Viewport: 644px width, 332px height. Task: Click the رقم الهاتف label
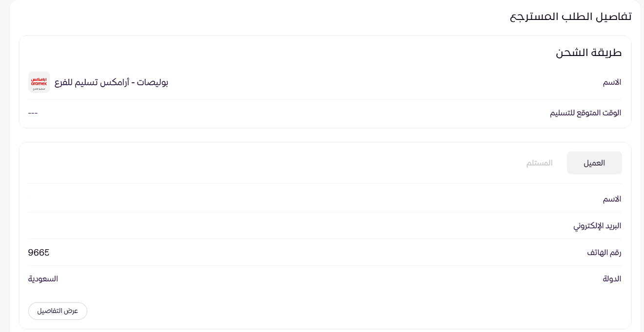point(604,253)
